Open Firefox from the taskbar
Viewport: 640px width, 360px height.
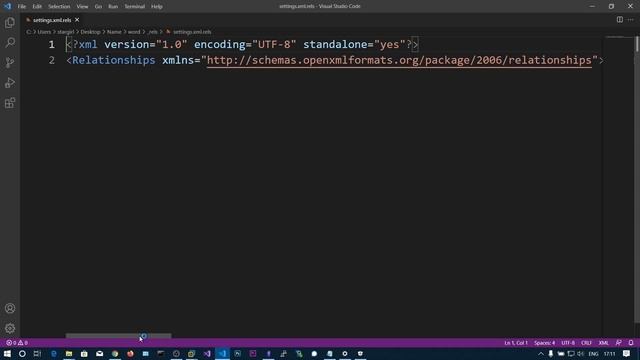click(x=130, y=353)
